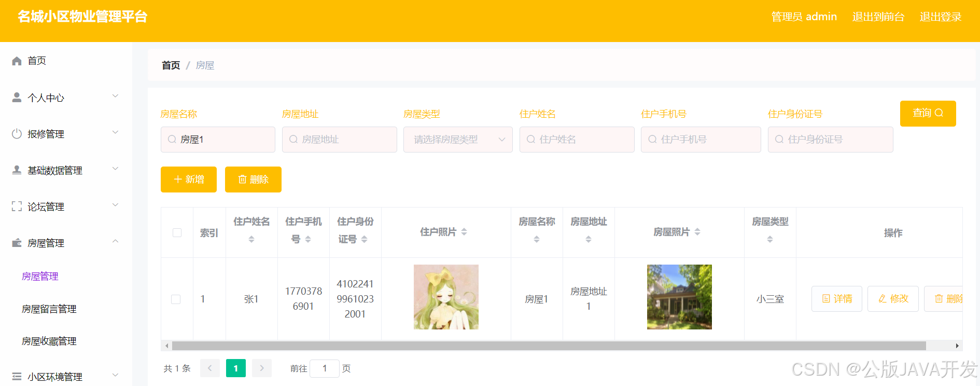Expand the 小区环境管理 menu

tap(116, 375)
